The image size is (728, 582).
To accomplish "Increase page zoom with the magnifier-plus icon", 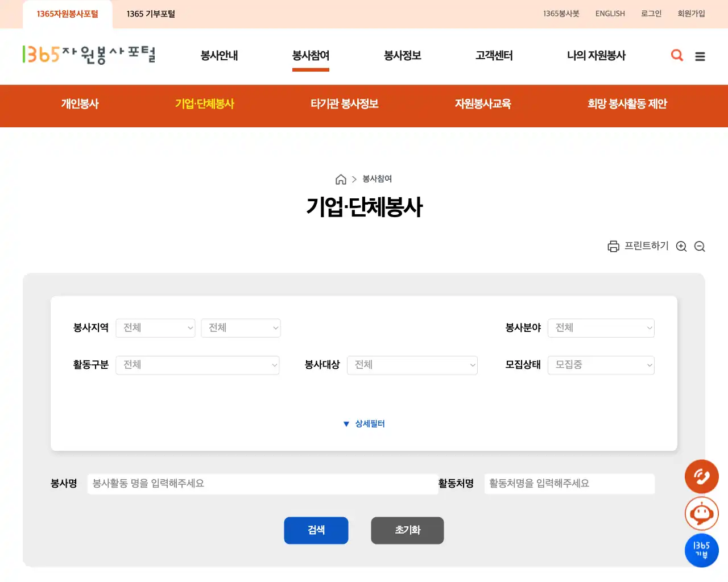I will click(x=681, y=246).
